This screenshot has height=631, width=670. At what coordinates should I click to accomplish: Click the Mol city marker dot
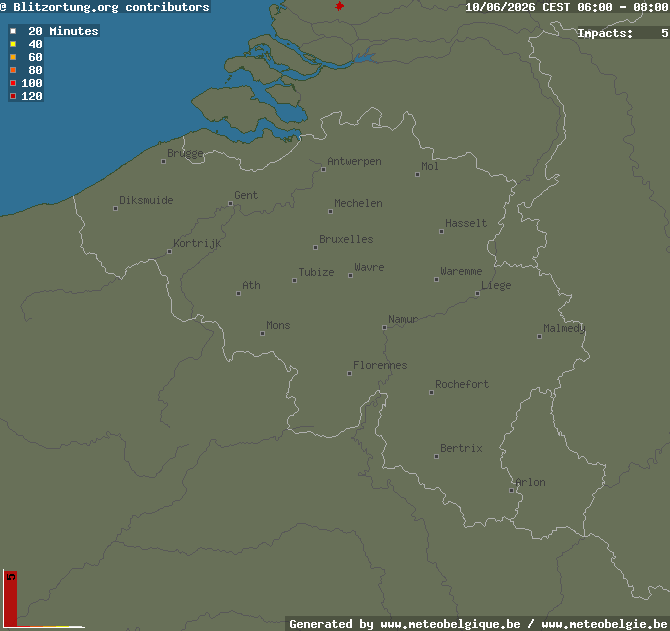(x=417, y=174)
